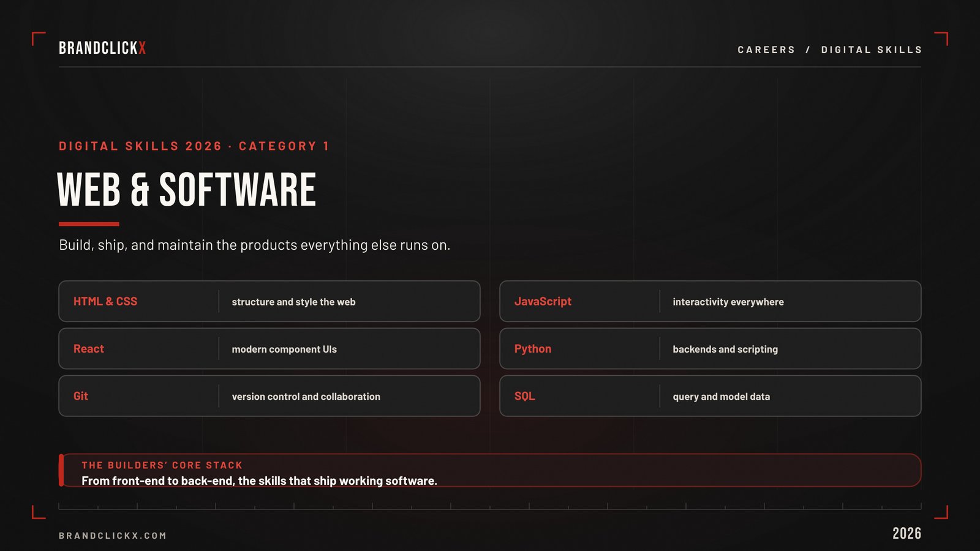Screen dimensions: 980x551
Task: Click the BRANDCLICKX logo
Action: (102, 48)
